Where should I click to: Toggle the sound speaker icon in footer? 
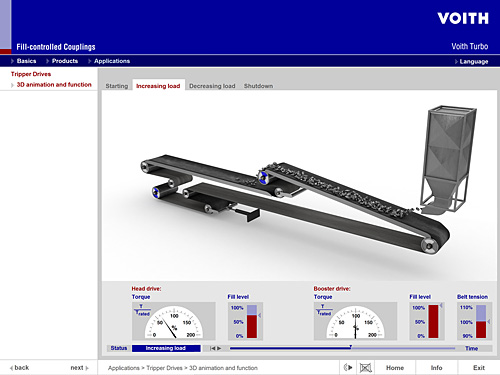pos(348,368)
